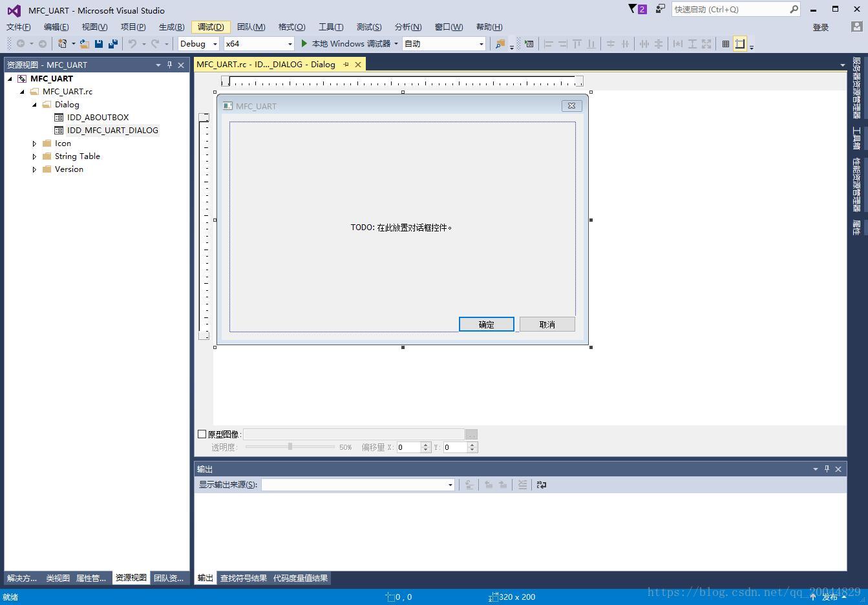Toggle the pin on the 输出 window
Image resolution: width=868 pixels, height=605 pixels.
point(827,469)
